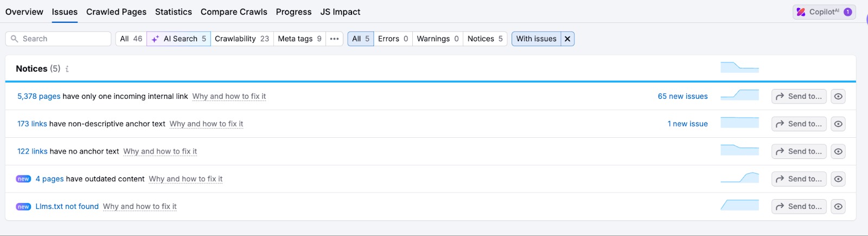The image size is (868, 236).
Task: Click trend chart for Llms.txt row
Action: (739, 205)
